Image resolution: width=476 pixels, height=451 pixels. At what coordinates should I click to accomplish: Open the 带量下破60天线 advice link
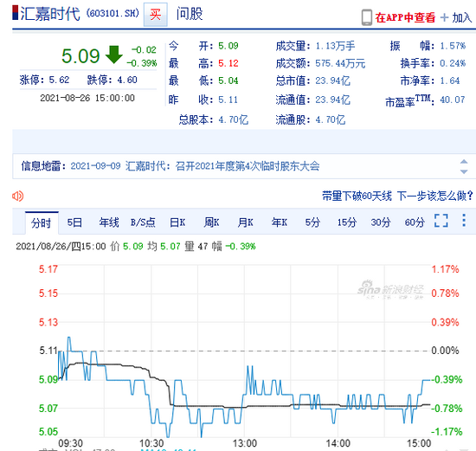click(x=397, y=196)
